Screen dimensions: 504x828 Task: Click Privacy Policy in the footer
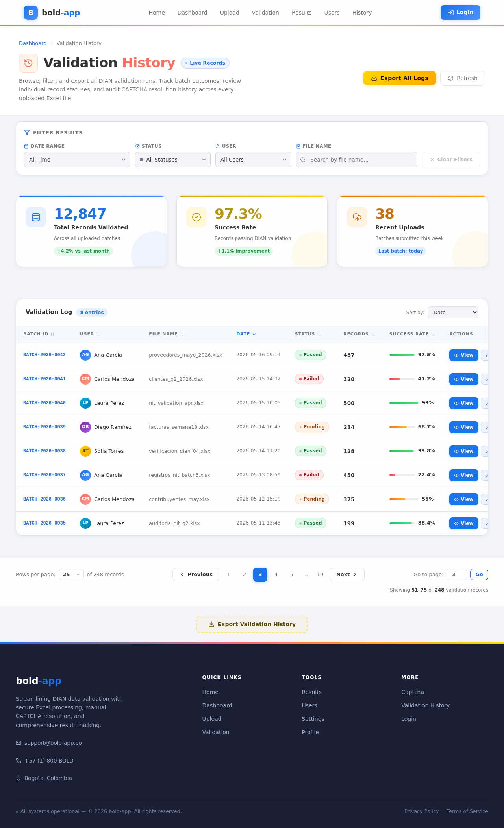click(x=421, y=811)
